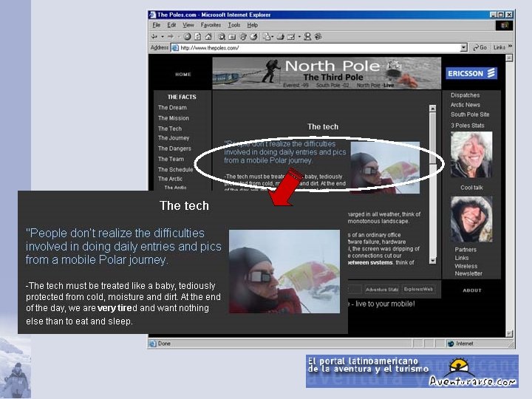Open the File menu
Image resolution: width=532 pixels, height=399 pixels.
click(157, 25)
